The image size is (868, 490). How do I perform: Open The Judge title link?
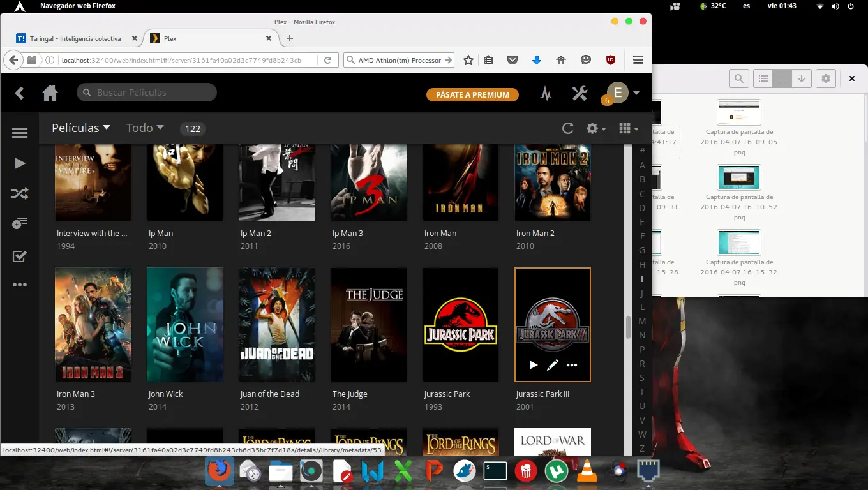350,394
